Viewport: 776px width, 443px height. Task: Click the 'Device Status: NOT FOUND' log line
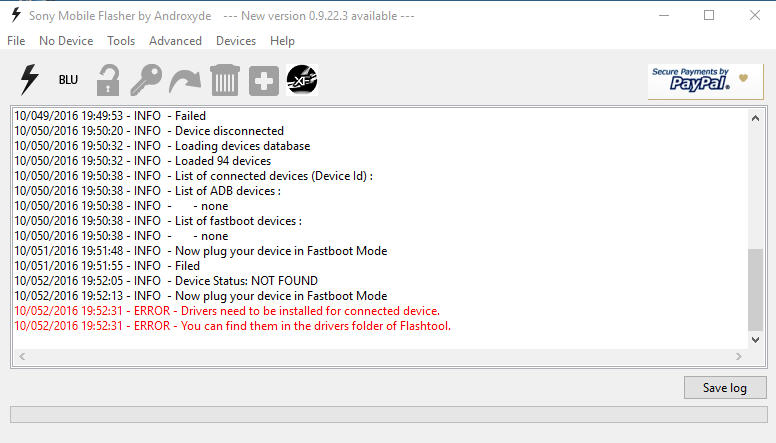click(x=166, y=281)
